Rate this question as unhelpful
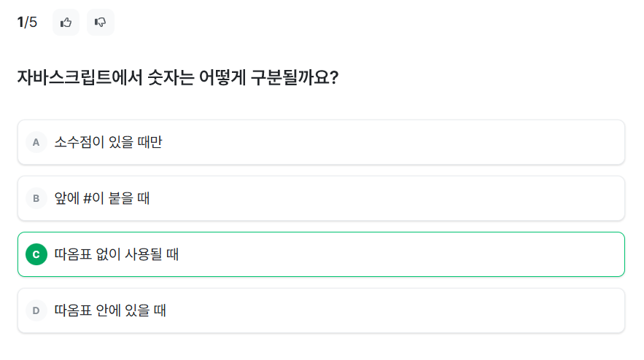Viewport: 644px width, 360px height. coord(101,23)
